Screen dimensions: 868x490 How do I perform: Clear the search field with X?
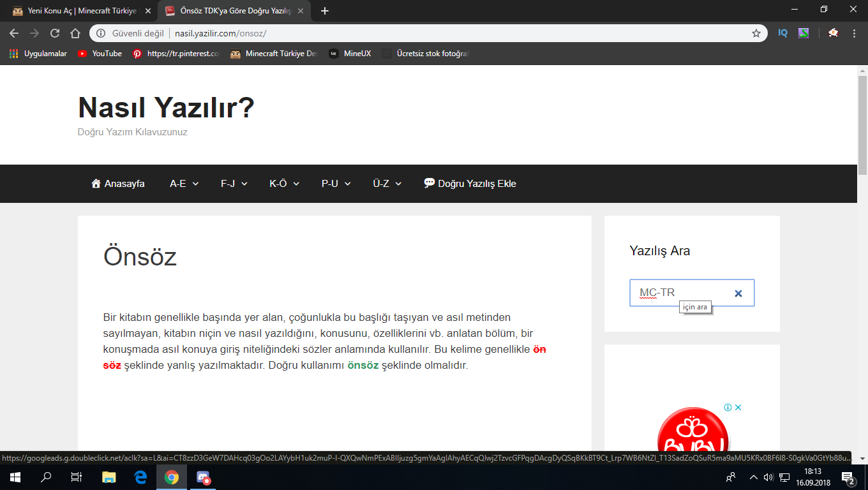point(738,293)
